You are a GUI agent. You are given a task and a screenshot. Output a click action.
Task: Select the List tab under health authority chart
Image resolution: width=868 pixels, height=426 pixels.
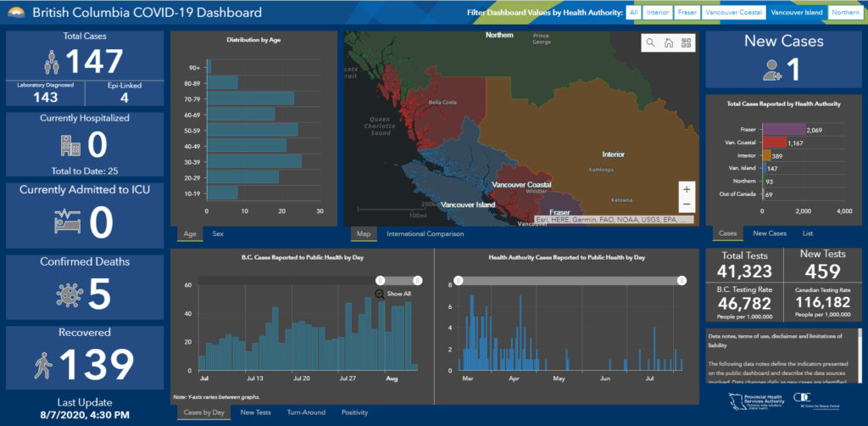808,233
